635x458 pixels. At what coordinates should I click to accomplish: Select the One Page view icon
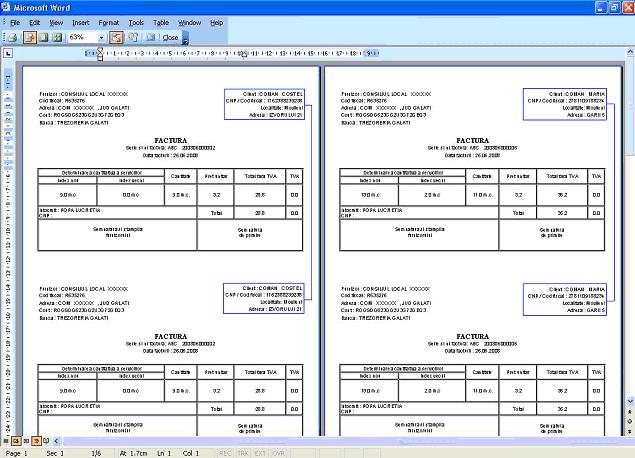pyautogui.click(x=43, y=37)
